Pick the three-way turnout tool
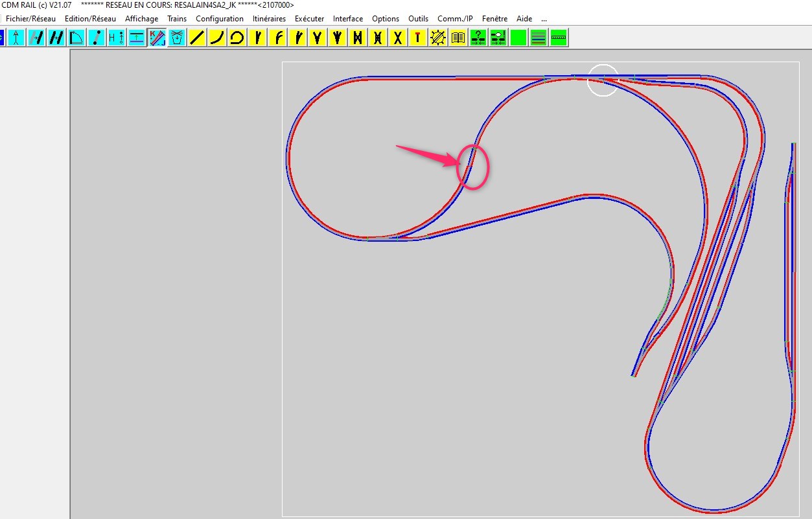This screenshot has width=812, height=519. (338, 38)
